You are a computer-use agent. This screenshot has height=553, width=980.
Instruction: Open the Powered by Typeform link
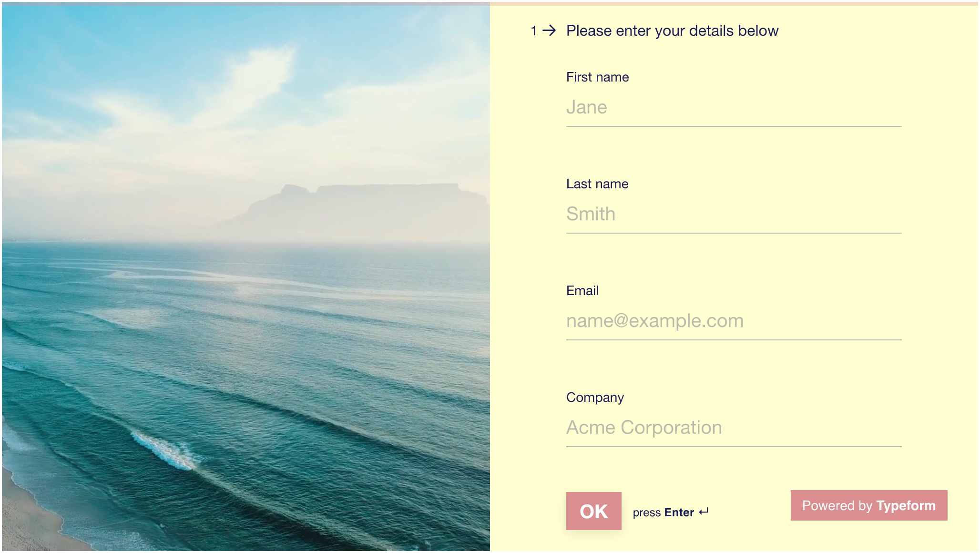click(868, 505)
